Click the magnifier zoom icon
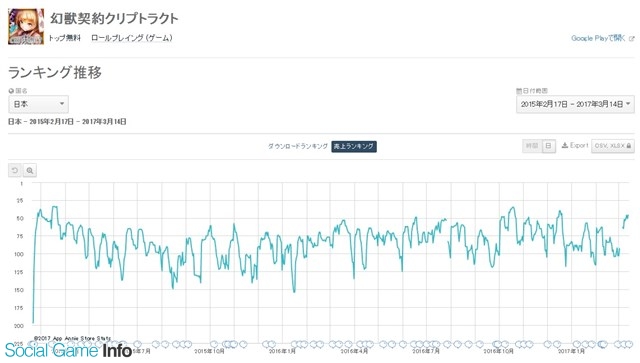The width and height of the screenshot is (640, 363). tap(30, 170)
